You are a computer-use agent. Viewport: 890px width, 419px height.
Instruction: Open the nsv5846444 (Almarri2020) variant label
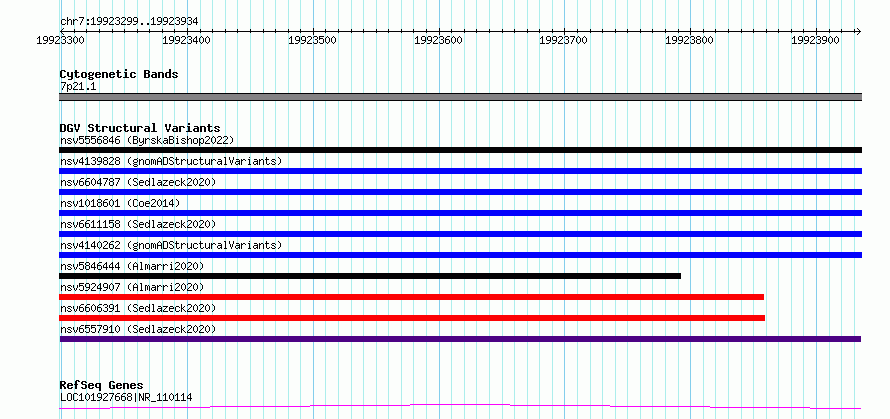(132, 266)
